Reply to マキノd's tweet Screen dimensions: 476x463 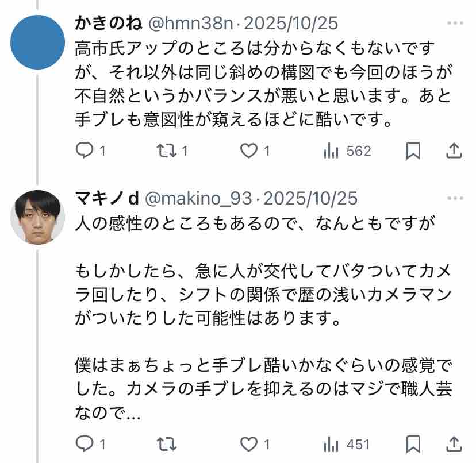click(85, 445)
